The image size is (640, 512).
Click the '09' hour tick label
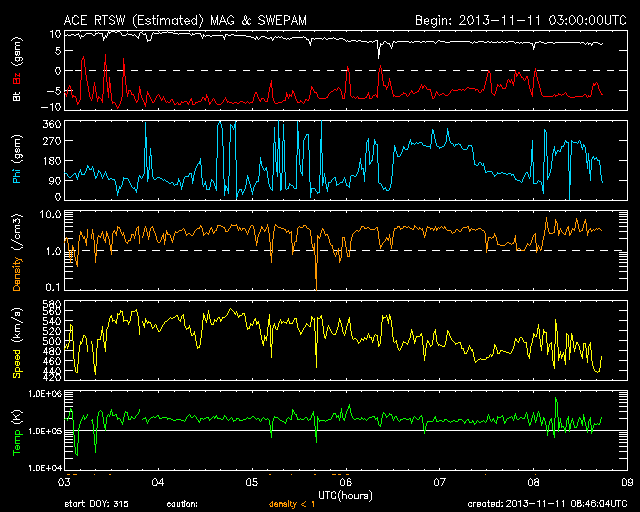[x=627, y=483]
